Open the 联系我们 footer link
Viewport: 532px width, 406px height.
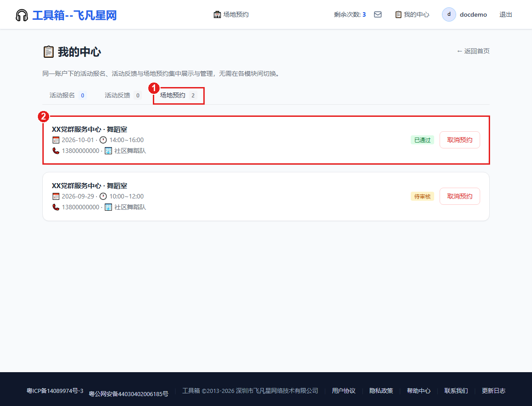[456, 391]
